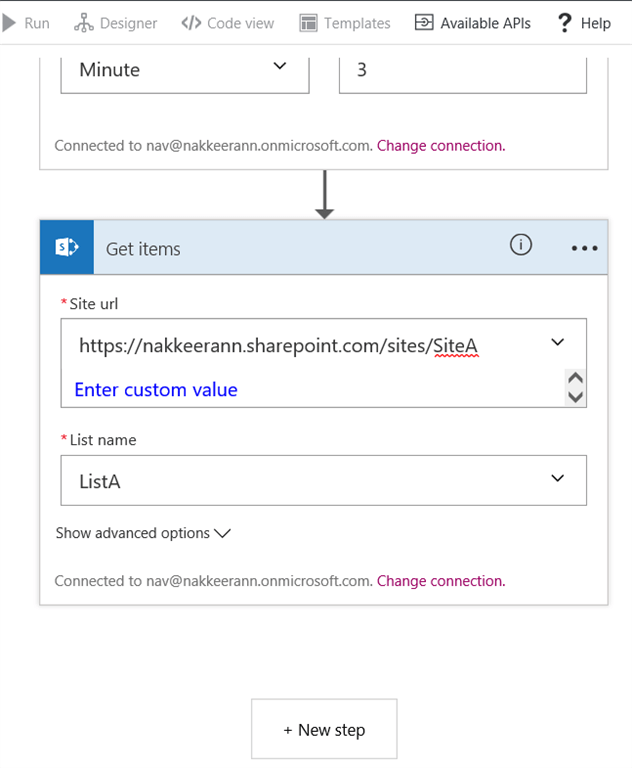
Task: Expand the Site url dropdown
Action: point(558,343)
